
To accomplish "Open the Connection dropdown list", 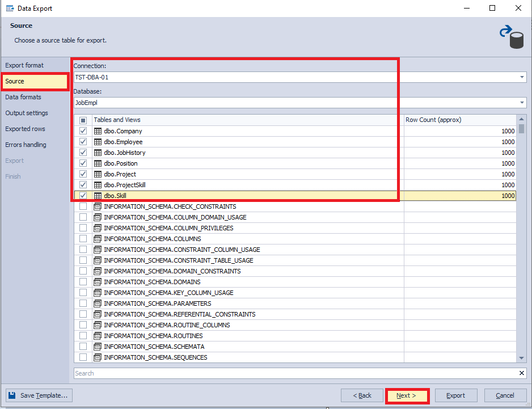I will pos(522,77).
